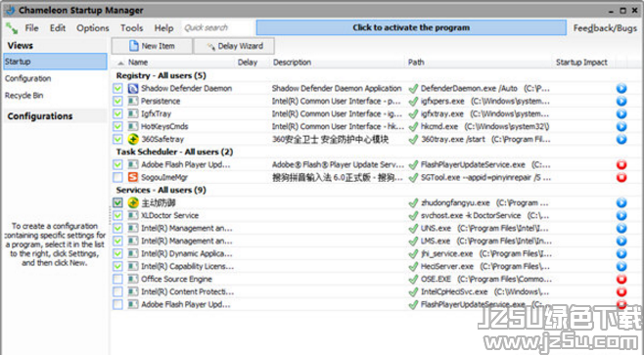The width and height of the screenshot is (644, 355).
Task: Open the Edit menu
Action: (58, 28)
